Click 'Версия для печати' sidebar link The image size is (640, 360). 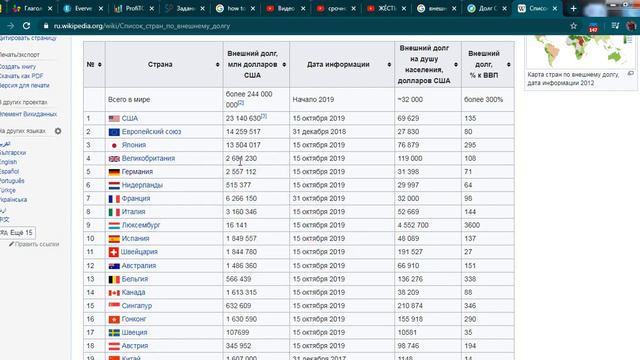tap(24, 85)
